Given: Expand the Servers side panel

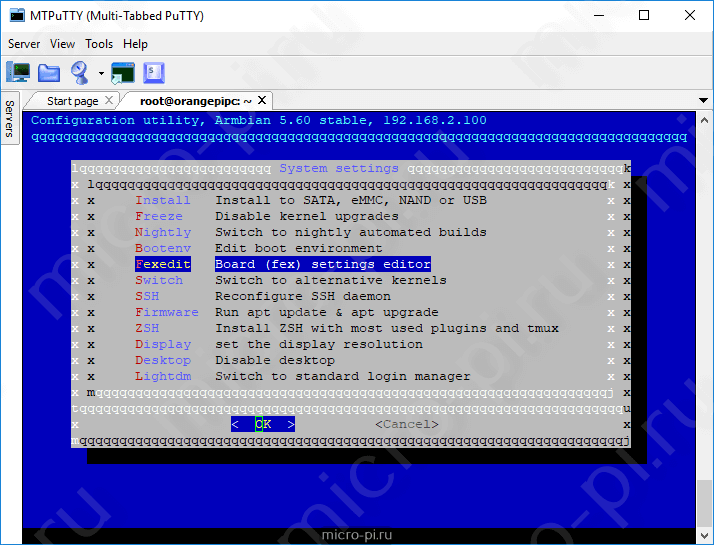Looking at the screenshot, I should [10, 119].
